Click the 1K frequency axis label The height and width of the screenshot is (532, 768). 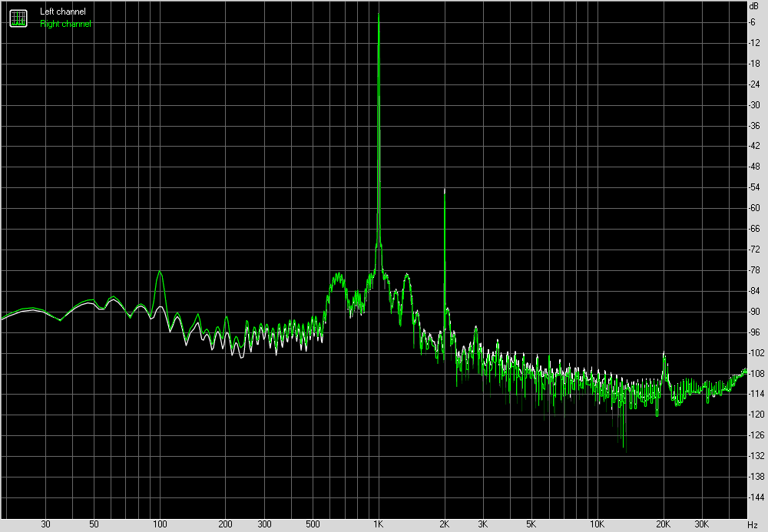pos(379,524)
